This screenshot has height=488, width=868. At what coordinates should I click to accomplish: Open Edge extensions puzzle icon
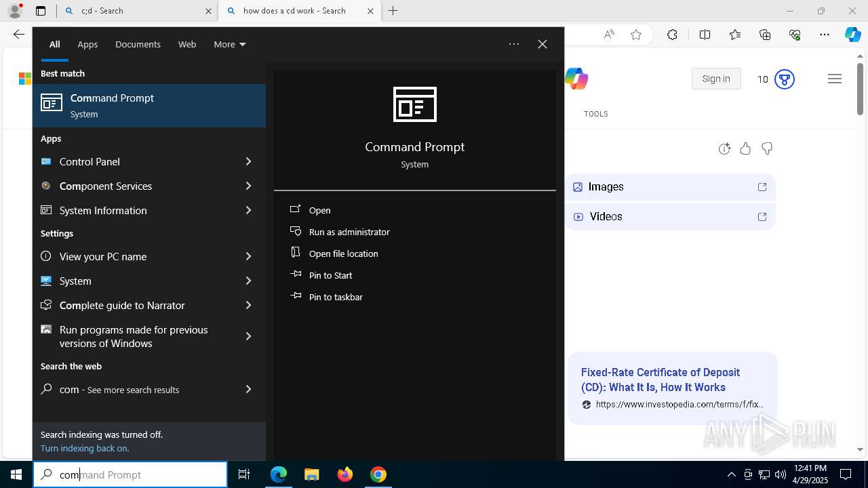[x=672, y=35]
